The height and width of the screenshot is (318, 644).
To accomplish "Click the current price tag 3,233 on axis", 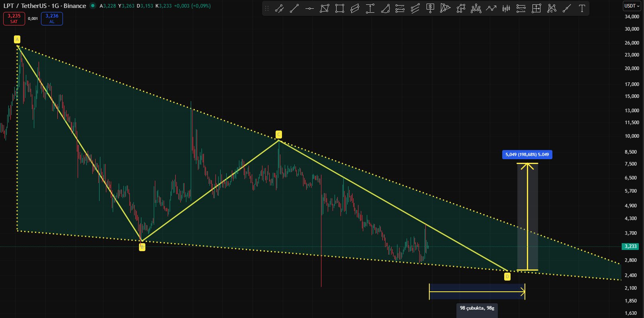I will tap(630, 246).
